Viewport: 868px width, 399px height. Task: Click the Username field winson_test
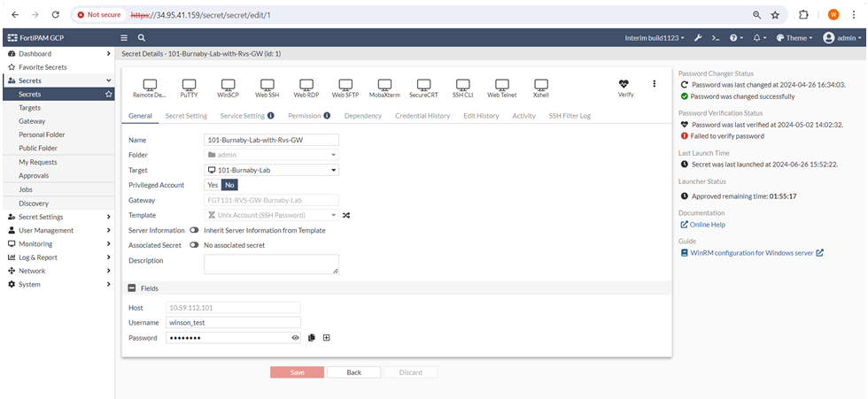click(x=233, y=323)
